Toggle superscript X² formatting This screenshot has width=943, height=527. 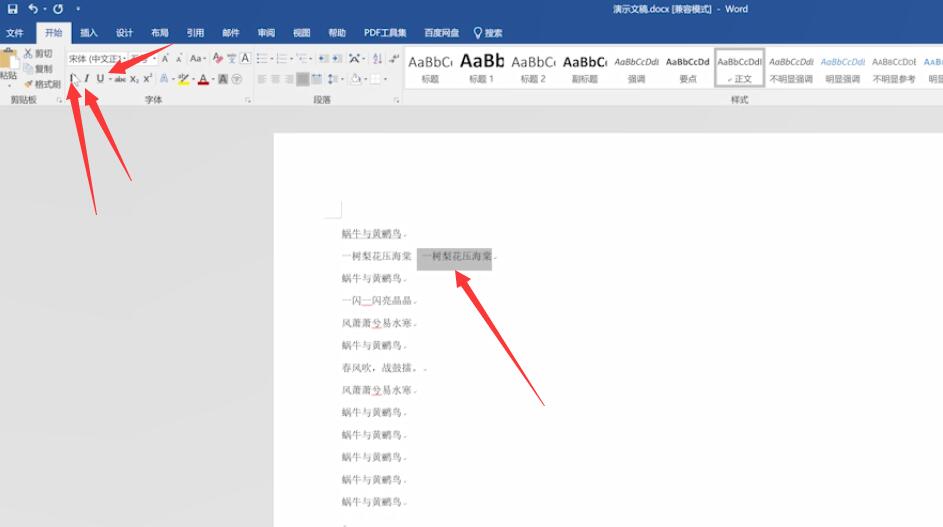(x=147, y=79)
